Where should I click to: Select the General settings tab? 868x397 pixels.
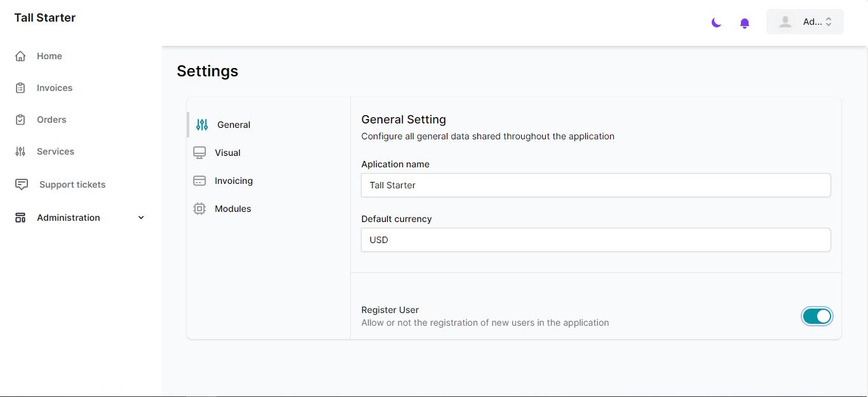[233, 125]
